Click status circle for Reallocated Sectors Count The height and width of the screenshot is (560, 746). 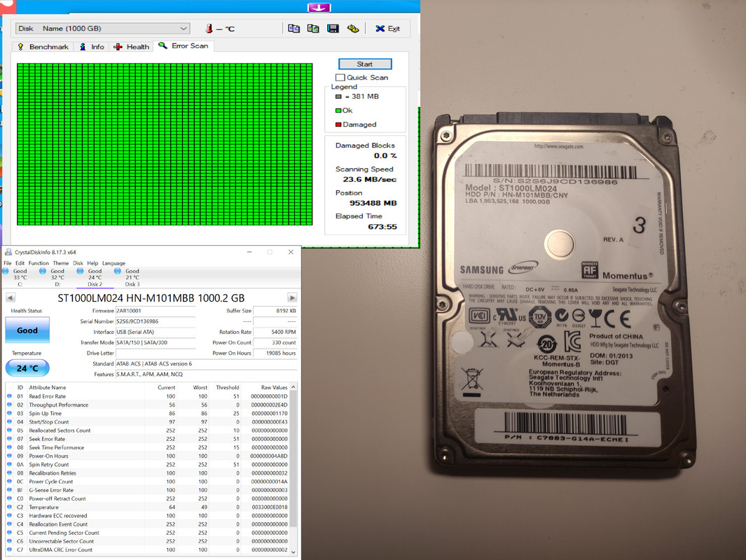(10, 430)
